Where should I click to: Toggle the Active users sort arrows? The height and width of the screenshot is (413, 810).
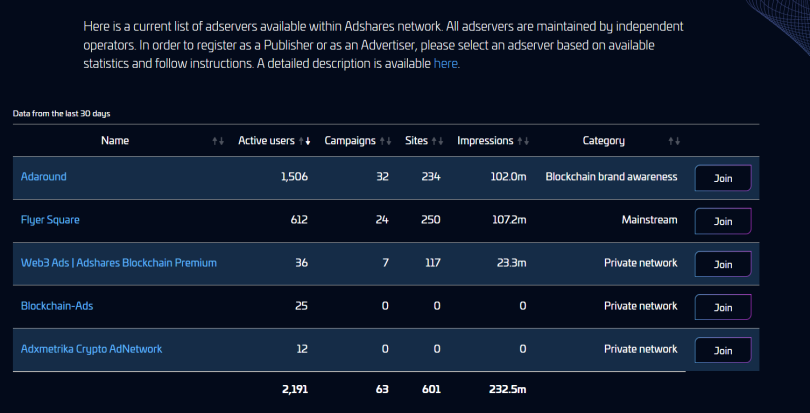coord(305,141)
